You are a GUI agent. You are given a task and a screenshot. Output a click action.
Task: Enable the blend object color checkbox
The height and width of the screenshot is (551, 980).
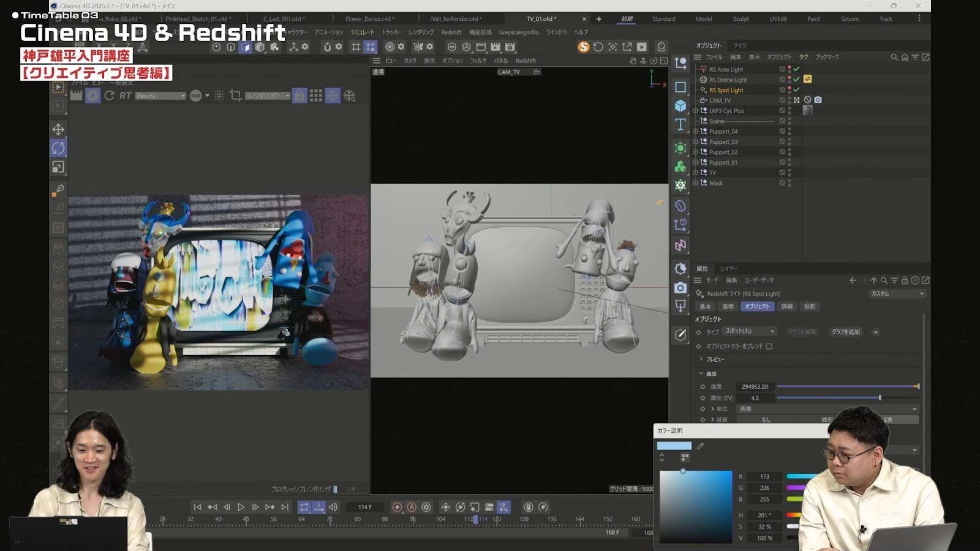769,347
